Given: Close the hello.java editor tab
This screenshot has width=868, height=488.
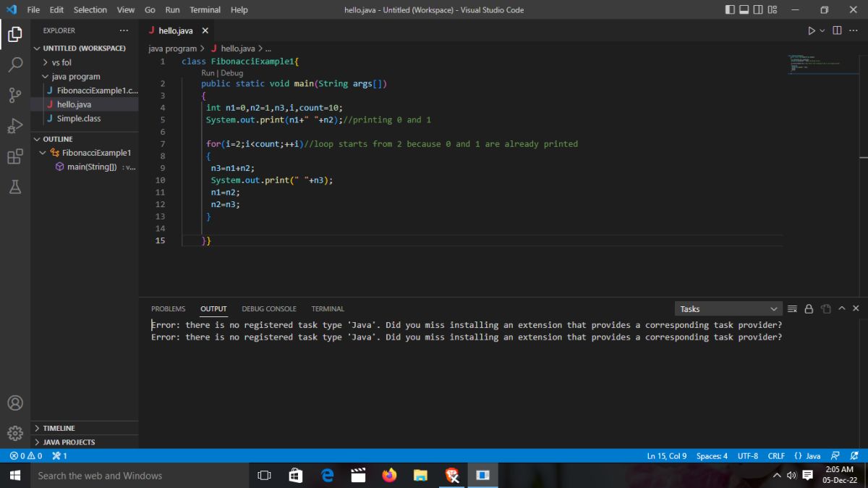Looking at the screenshot, I should point(205,30).
